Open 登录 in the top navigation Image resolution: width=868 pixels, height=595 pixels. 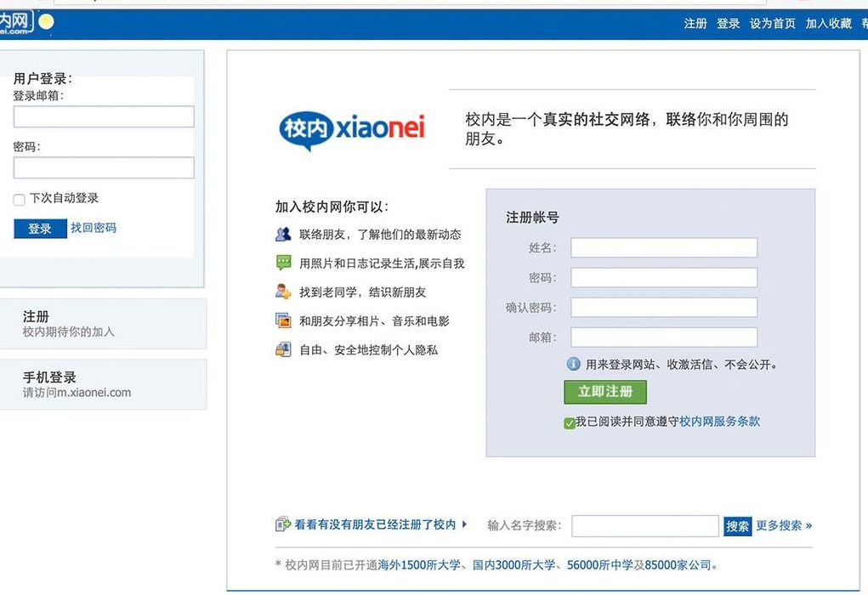[x=728, y=23]
